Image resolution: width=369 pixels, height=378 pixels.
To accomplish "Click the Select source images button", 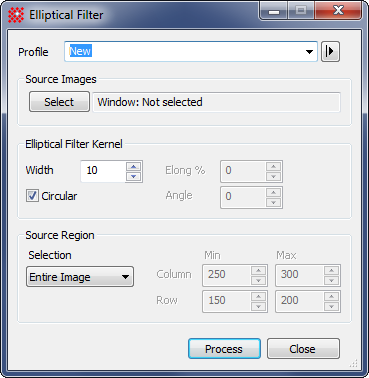I will point(59,102).
